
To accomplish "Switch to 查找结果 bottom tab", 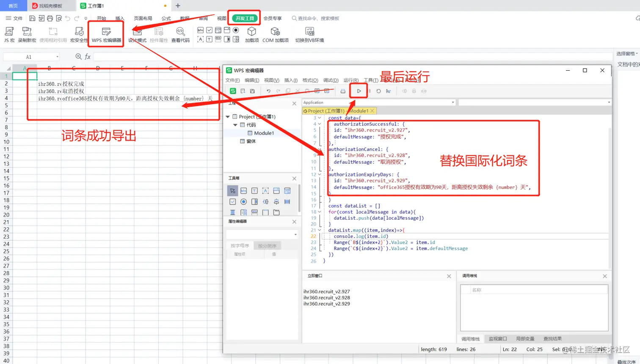I will click(x=552, y=339).
